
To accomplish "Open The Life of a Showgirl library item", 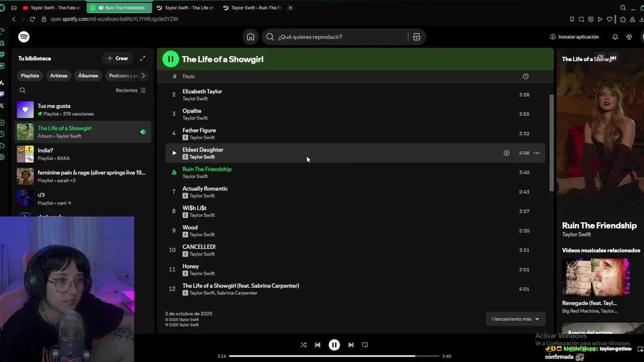I will (x=83, y=132).
